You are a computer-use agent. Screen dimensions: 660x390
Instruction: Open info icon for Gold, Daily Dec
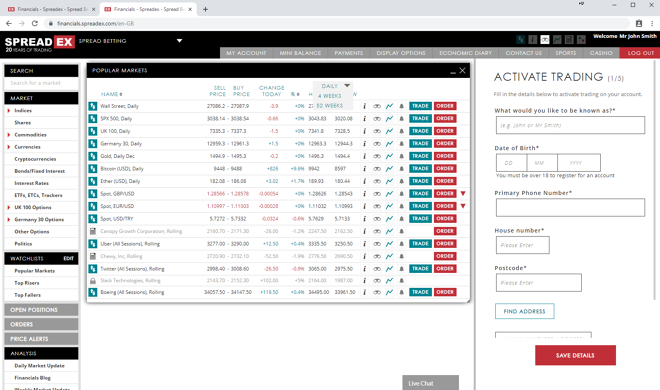pyautogui.click(x=365, y=156)
